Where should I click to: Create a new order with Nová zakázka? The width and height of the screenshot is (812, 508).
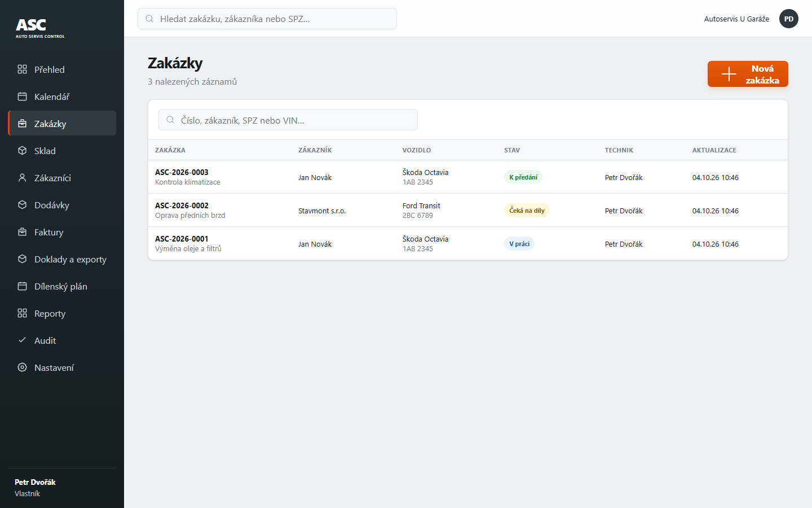pyautogui.click(x=748, y=74)
